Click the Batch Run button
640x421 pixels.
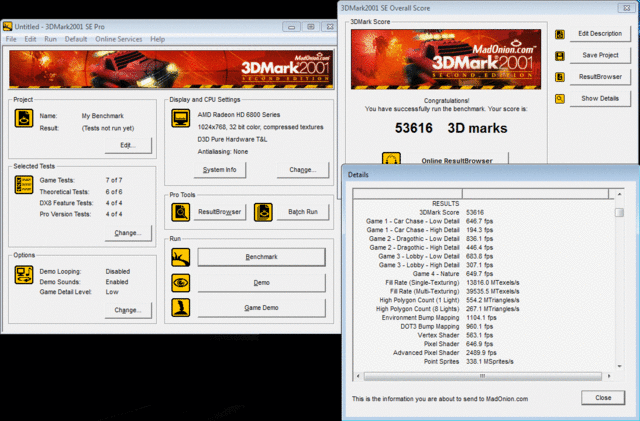coord(302,212)
